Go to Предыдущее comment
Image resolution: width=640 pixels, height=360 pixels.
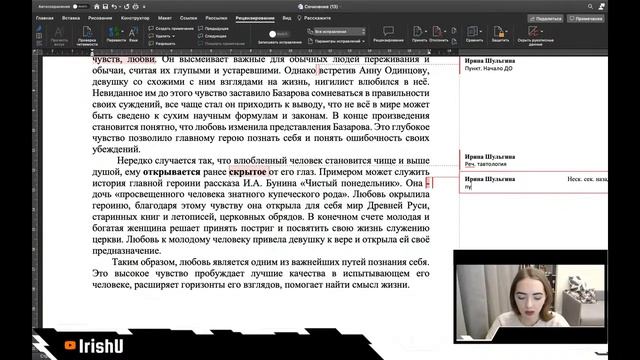tap(213, 29)
